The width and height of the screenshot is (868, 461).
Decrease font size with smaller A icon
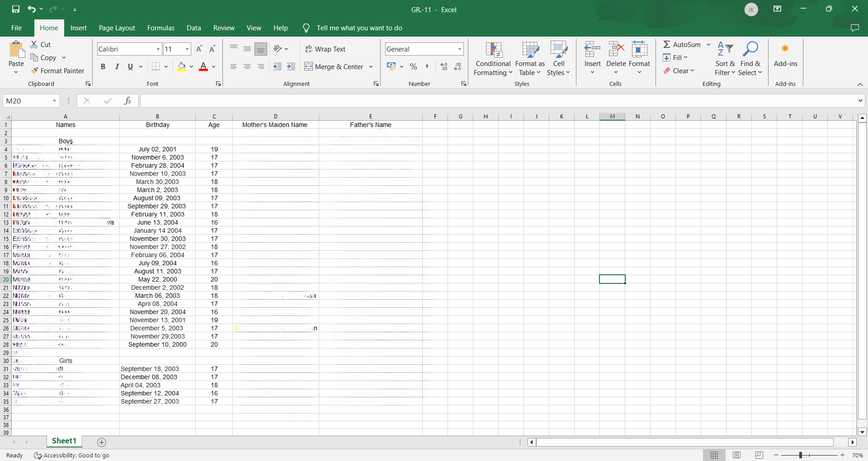212,49
